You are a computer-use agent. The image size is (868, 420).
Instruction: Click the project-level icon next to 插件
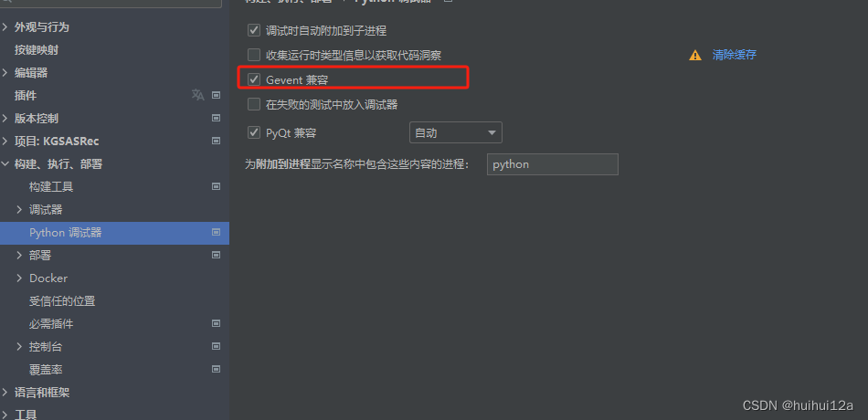216,95
